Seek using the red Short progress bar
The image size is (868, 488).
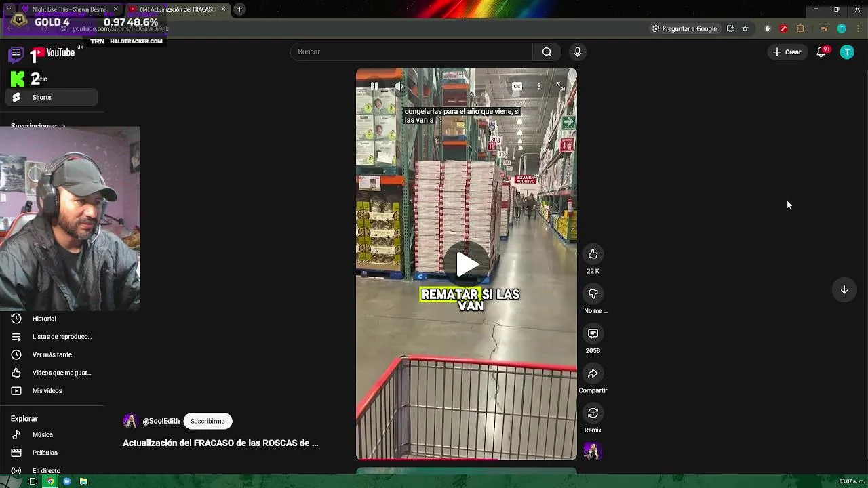pyautogui.click(x=467, y=460)
